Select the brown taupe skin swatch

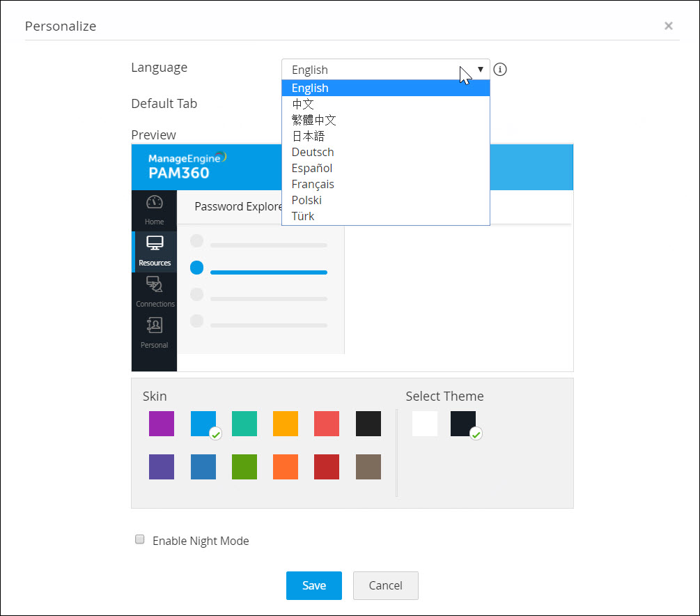tap(368, 467)
